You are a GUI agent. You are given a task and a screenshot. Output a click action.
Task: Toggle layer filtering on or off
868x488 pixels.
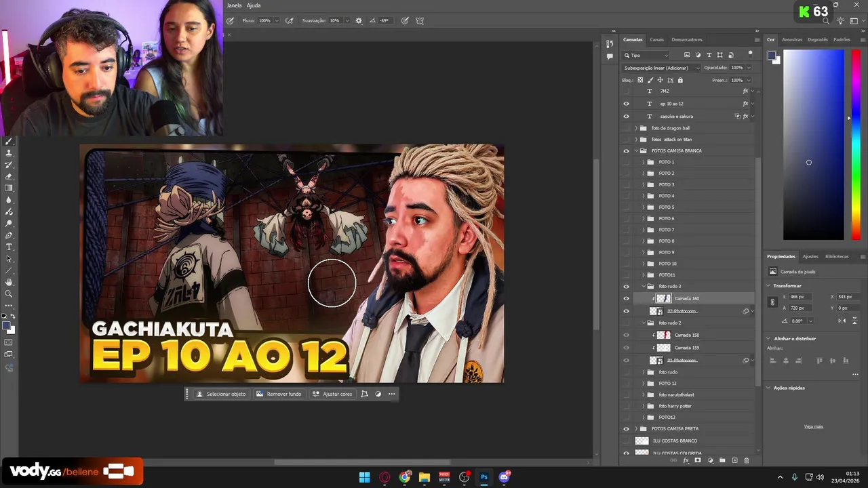(750, 53)
